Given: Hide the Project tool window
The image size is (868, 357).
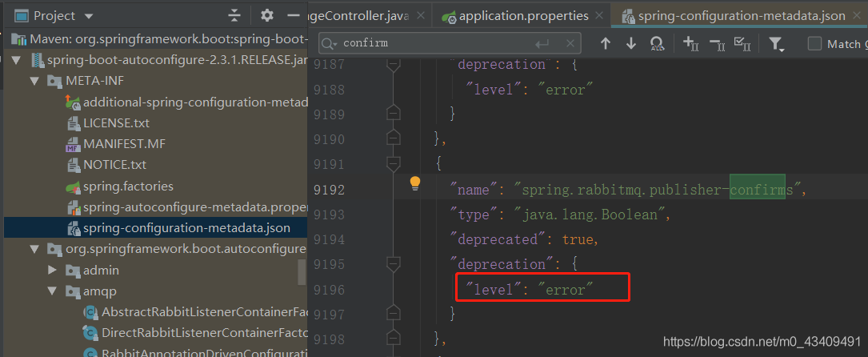Looking at the screenshot, I should click(294, 15).
